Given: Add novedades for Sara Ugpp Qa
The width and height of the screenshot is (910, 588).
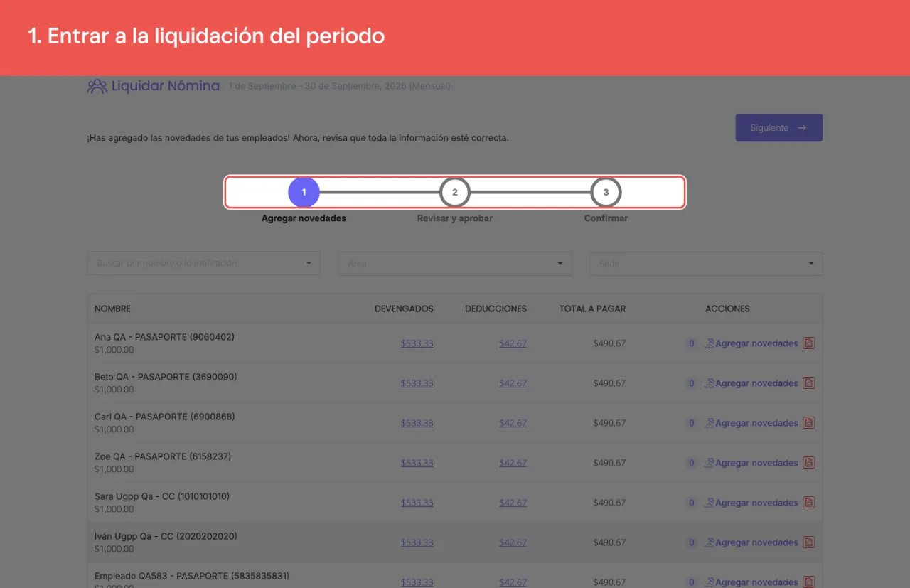Looking at the screenshot, I should pyautogui.click(x=751, y=503).
